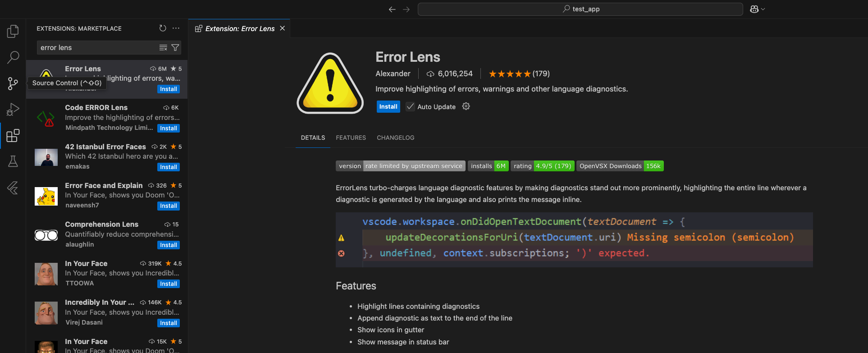Screen dimensions: 868x353
Task: Go forward with the navigation arrow
Action: (406, 9)
